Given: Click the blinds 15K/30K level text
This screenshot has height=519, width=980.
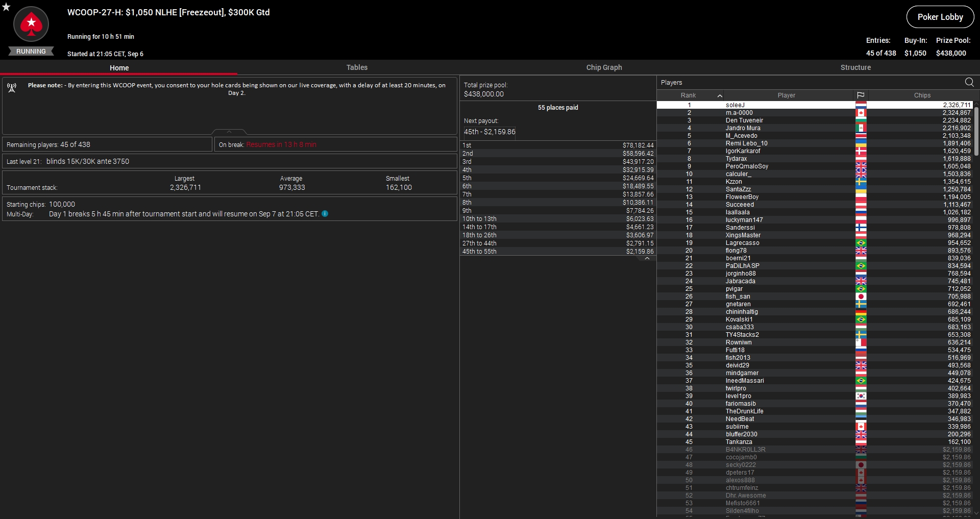Looking at the screenshot, I should (x=88, y=161).
